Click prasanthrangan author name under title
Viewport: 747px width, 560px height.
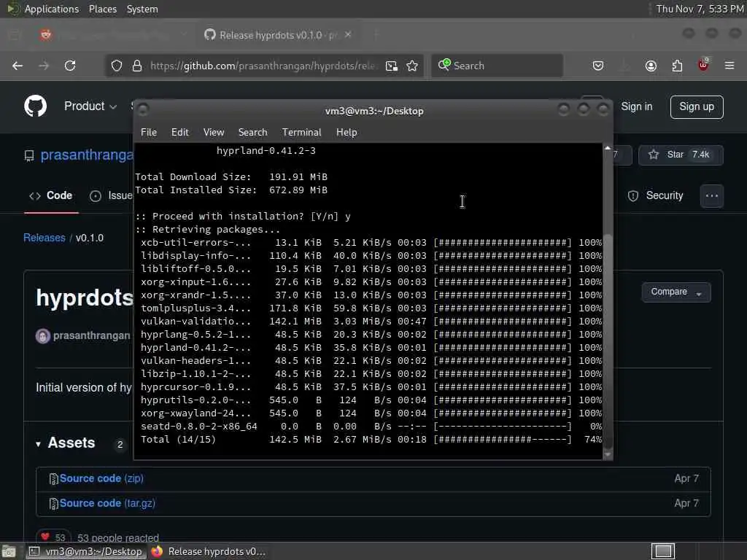[91, 335]
